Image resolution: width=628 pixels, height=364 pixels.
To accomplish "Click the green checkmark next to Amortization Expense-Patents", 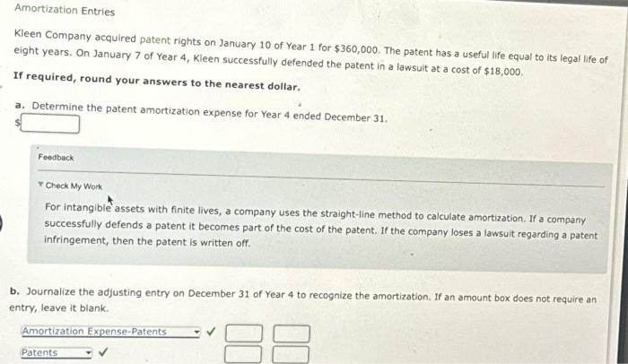I will click(x=211, y=331).
